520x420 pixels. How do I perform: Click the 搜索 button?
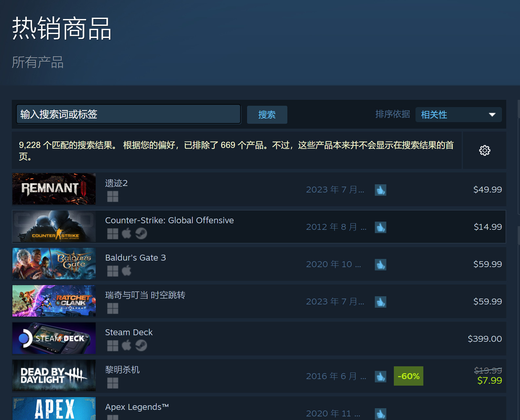pos(267,115)
